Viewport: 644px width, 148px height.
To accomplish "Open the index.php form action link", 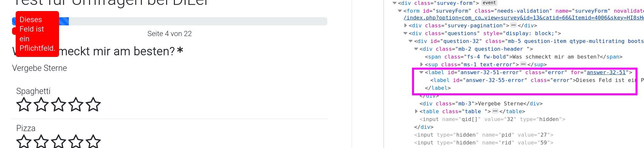I will 522,18.
